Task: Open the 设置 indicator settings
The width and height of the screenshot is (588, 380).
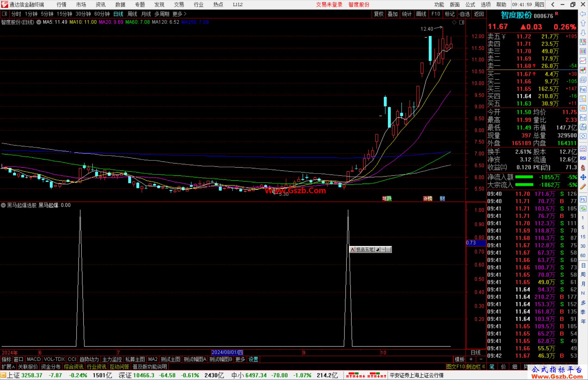Action: 253,359
